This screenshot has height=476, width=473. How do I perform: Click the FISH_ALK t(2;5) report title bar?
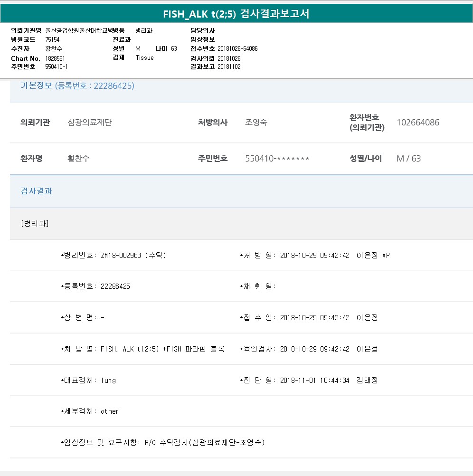pos(236,14)
